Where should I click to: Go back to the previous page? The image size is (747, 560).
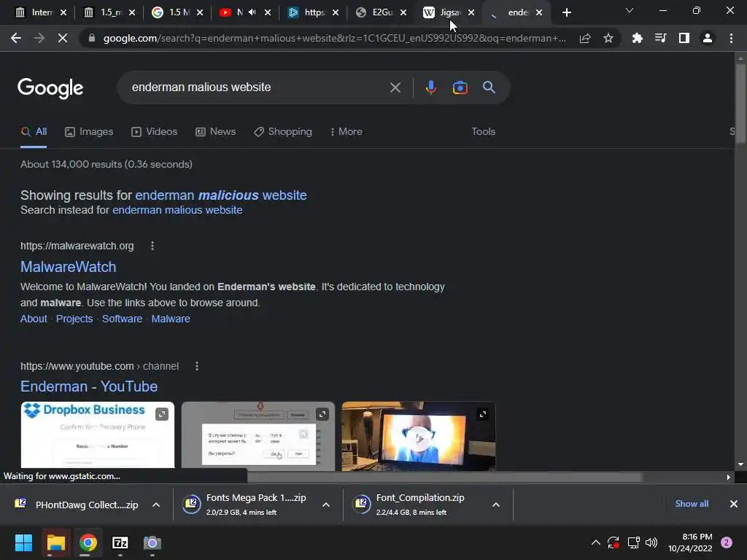pyautogui.click(x=16, y=38)
